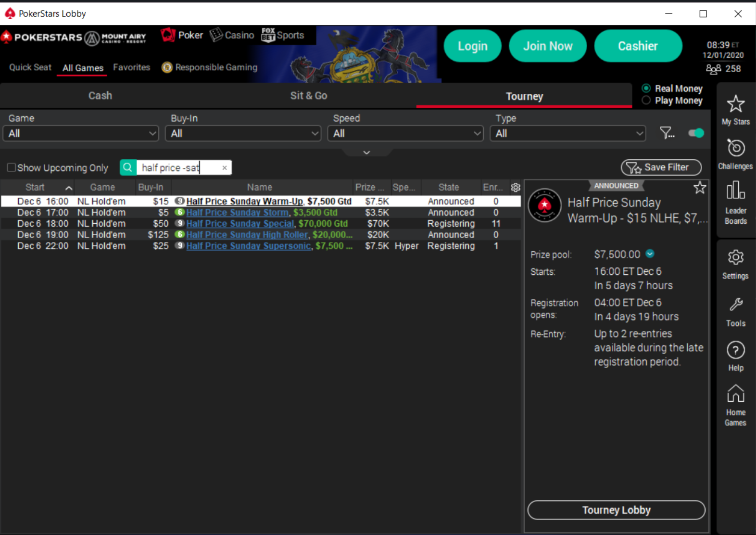
Task: Select Play Money radio button
Action: point(646,100)
